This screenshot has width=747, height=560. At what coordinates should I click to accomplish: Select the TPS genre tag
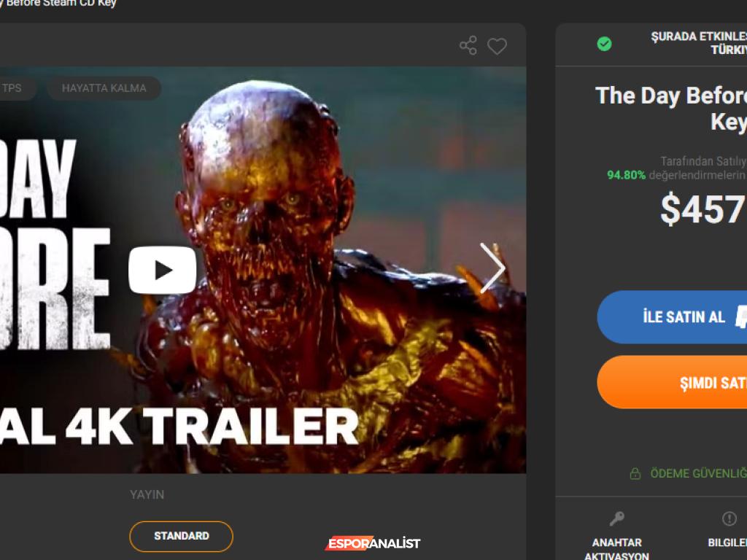click(x=12, y=88)
